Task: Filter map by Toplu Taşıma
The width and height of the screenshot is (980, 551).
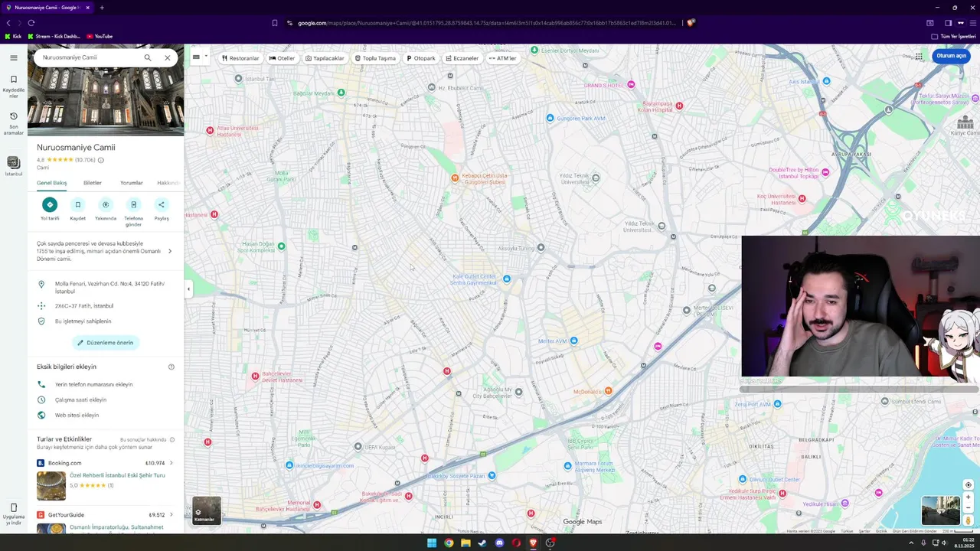Action: tap(375, 58)
